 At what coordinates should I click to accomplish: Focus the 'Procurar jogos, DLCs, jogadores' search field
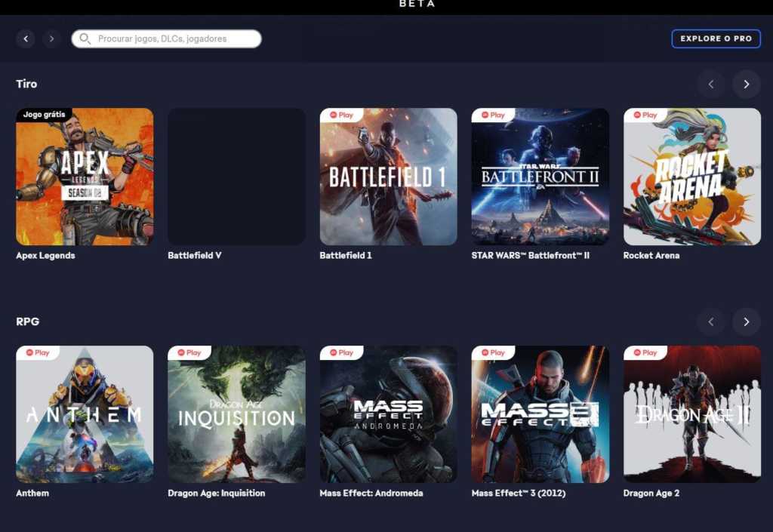pos(166,38)
